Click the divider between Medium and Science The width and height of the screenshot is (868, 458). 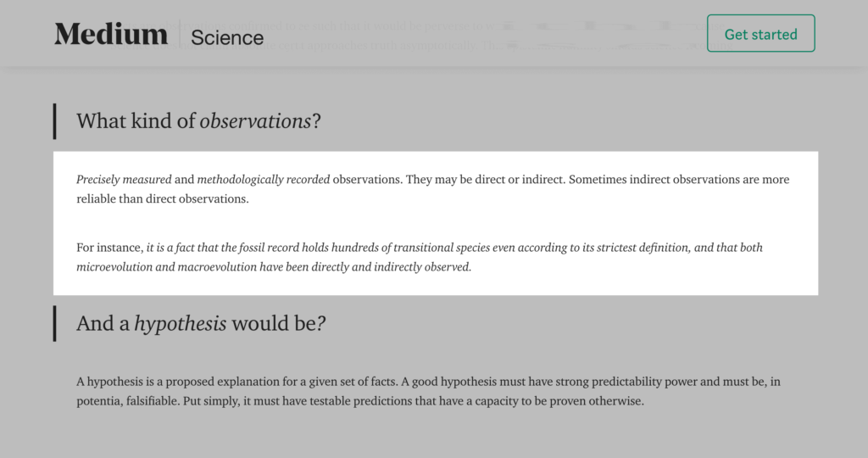(180, 35)
